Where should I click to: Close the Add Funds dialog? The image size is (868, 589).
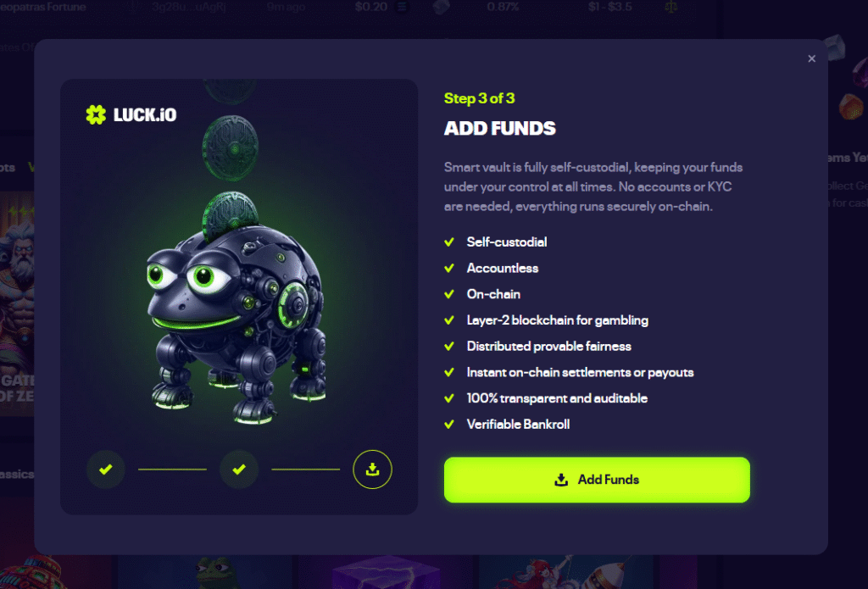point(811,58)
